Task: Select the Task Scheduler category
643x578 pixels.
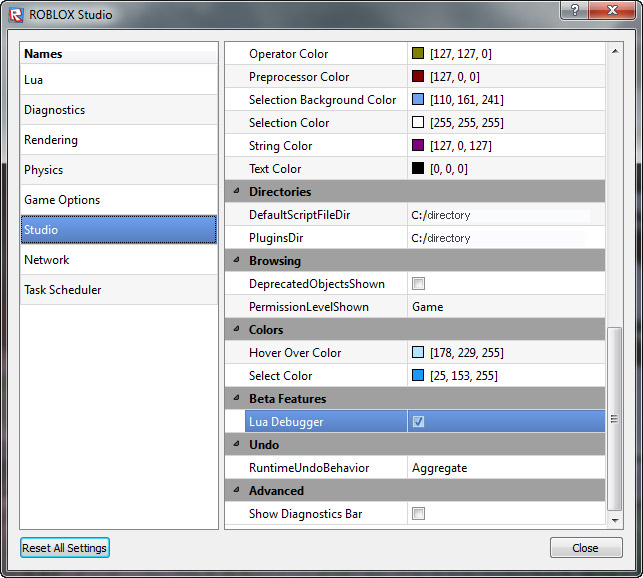Action: tap(119, 290)
